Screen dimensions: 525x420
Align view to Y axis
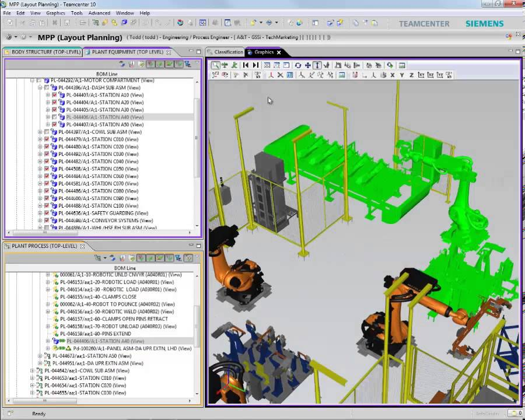401,75
